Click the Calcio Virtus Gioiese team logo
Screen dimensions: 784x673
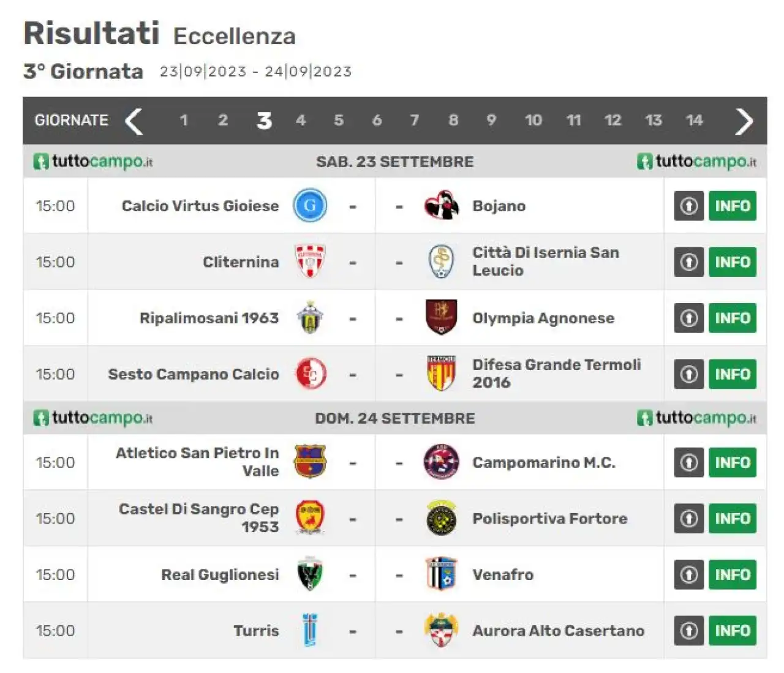(x=310, y=206)
